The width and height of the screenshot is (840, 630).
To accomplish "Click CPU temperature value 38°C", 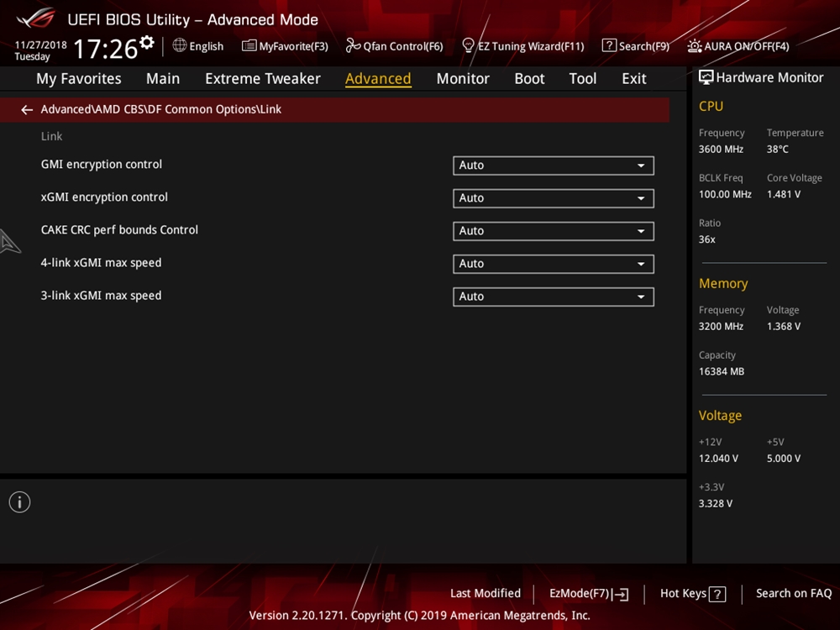I will click(777, 150).
